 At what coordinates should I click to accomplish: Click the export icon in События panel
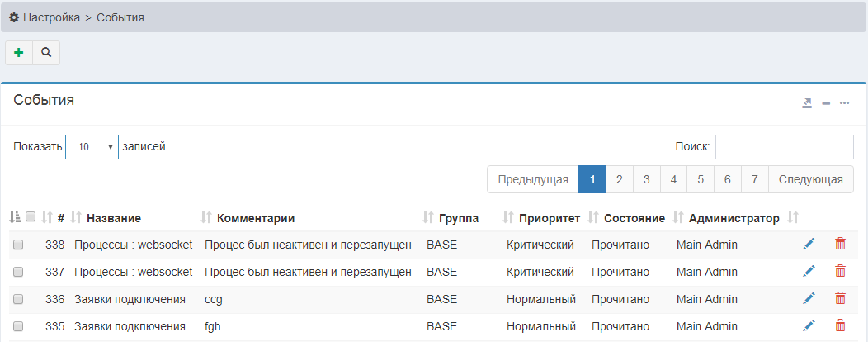click(x=807, y=103)
